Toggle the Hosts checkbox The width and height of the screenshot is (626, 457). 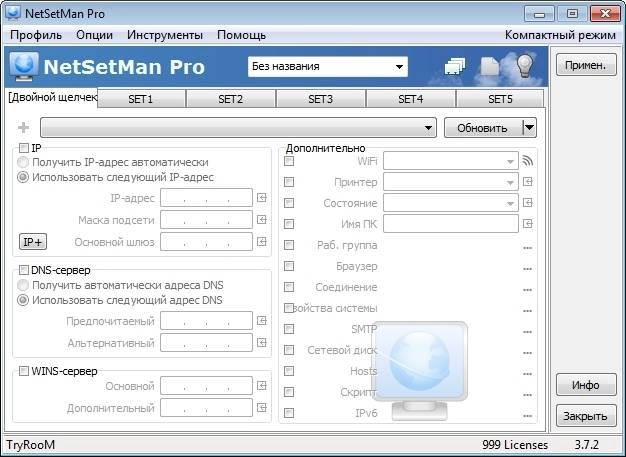point(289,371)
